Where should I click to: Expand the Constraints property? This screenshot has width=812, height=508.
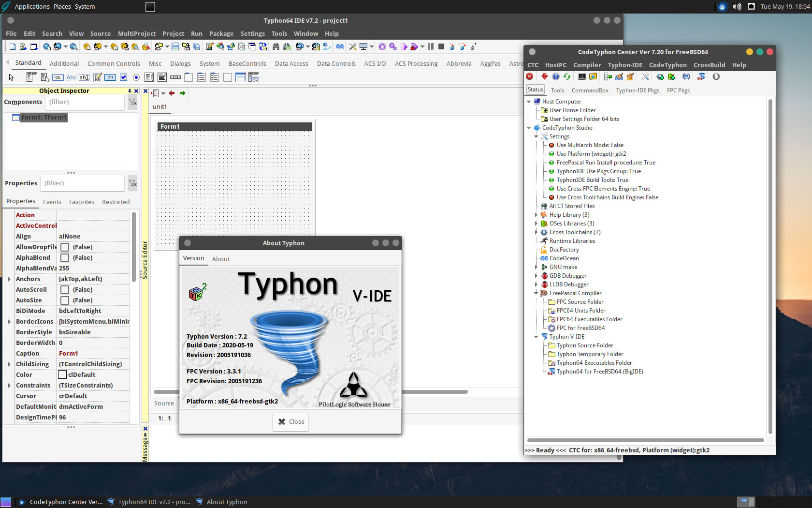pos(9,386)
